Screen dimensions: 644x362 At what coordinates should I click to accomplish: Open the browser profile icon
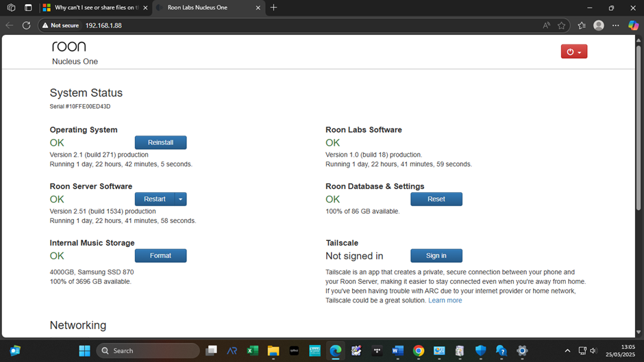599,25
